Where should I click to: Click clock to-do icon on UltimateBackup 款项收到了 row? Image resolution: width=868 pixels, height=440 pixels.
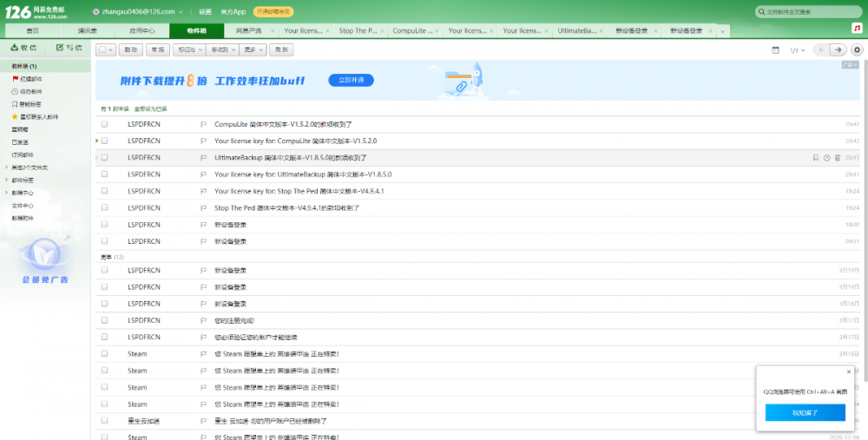coord(826,158)
